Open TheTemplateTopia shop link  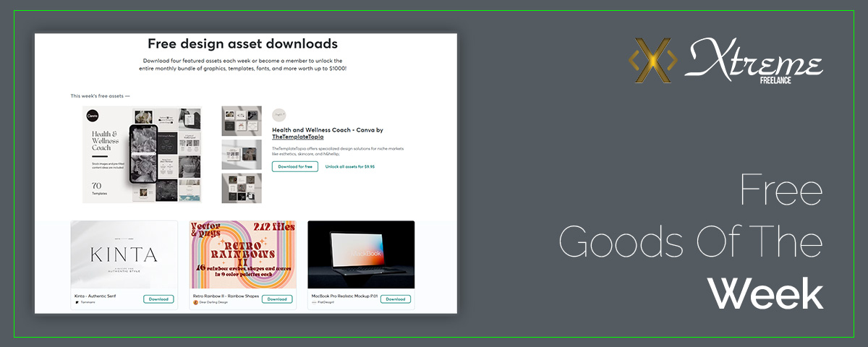[x=298, y=137]
